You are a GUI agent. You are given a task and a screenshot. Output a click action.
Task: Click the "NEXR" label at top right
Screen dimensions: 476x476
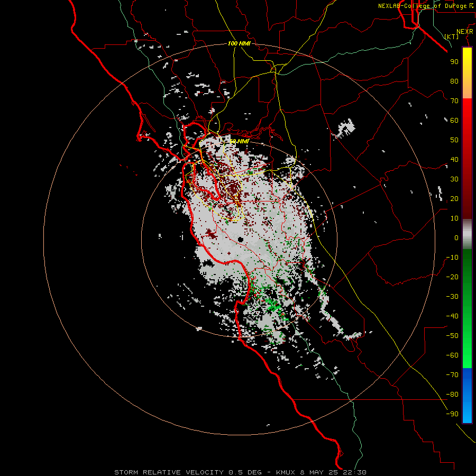(x=465, y=32)
